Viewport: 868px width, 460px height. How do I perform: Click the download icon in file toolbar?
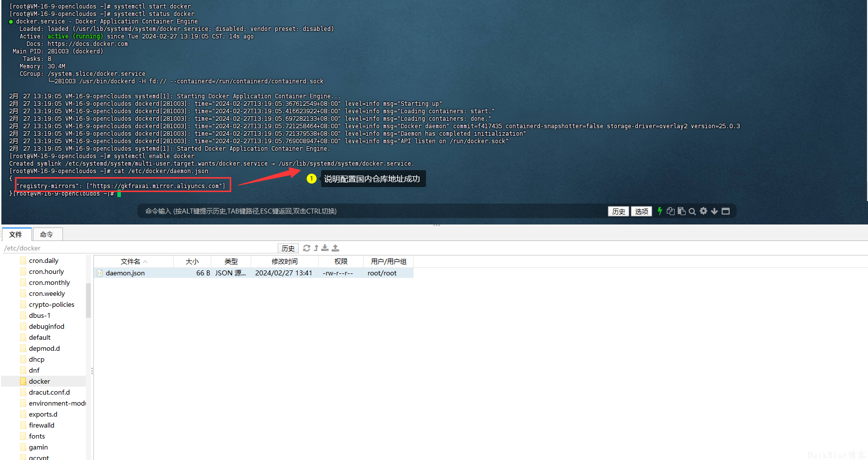pyautogui.click(x=325, y=248)
